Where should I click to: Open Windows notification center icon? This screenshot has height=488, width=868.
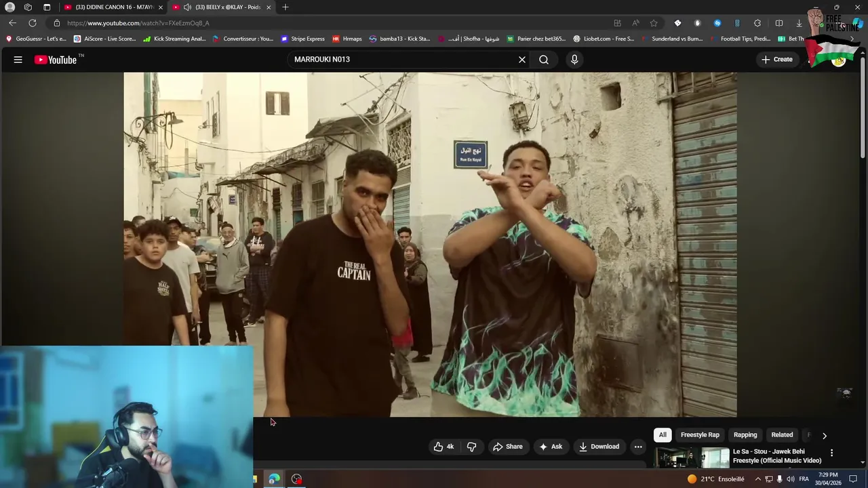pos(853,479)
